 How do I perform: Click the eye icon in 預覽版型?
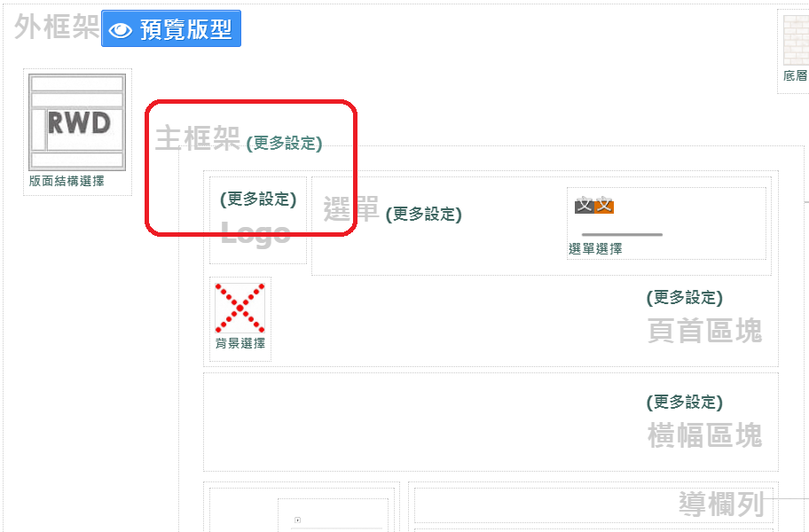tap(121, 30)
